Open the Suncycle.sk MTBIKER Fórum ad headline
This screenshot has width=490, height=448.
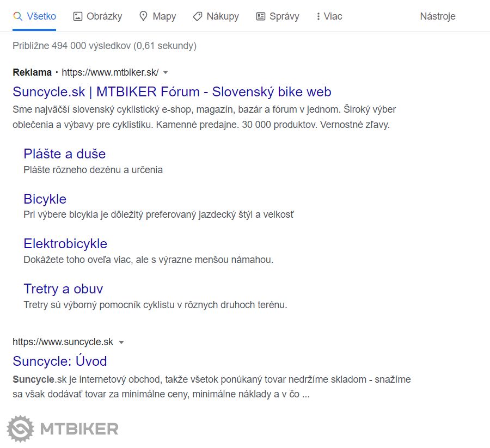172,91
